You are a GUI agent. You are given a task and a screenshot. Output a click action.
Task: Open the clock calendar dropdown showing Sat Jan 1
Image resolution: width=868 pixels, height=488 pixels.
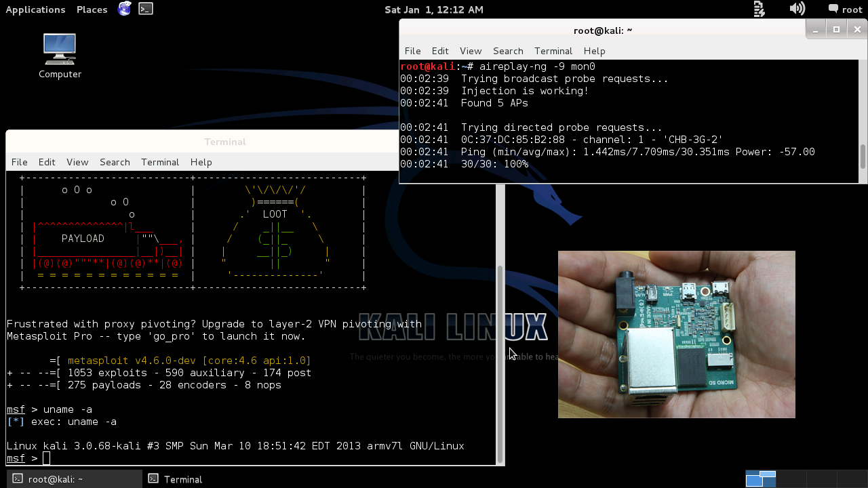(433, 9)
